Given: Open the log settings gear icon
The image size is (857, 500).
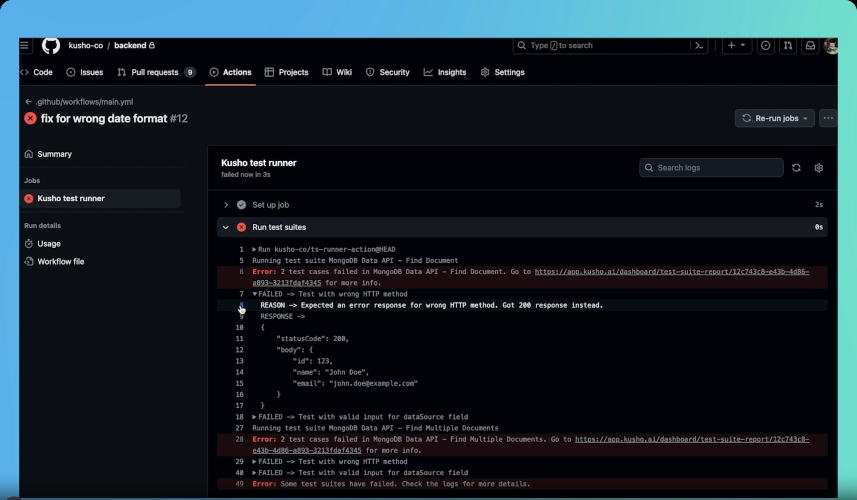Looking at the screenshot, I should click(818, 168).
